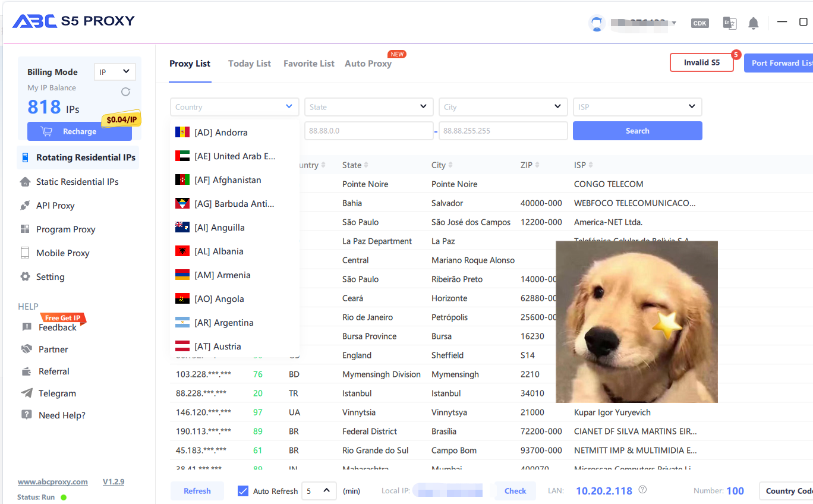Click the LAN help question mark icon
This screenshot has width=813, height=504.
tap(642, 490)
